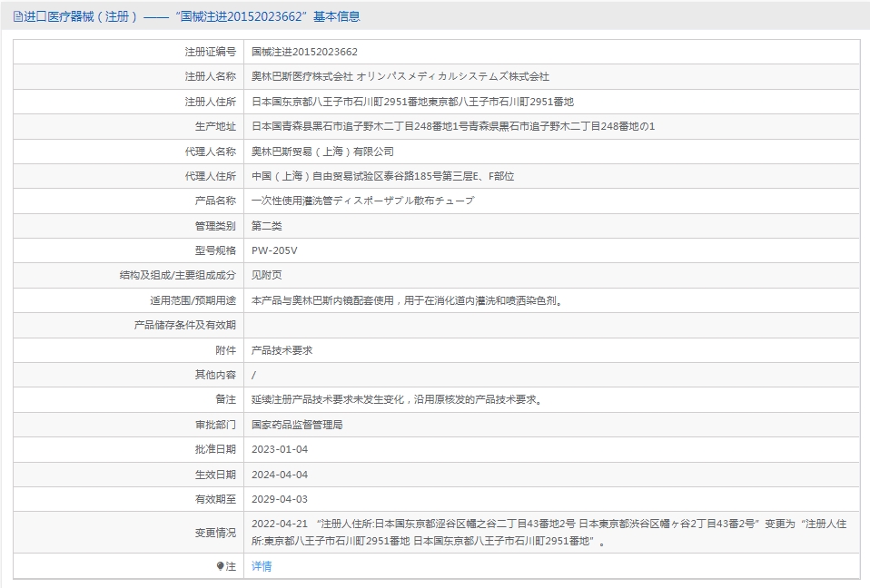Click the bulb icon beside 注 label
This screenshot has height=588, width=870.
pos(221,566)
